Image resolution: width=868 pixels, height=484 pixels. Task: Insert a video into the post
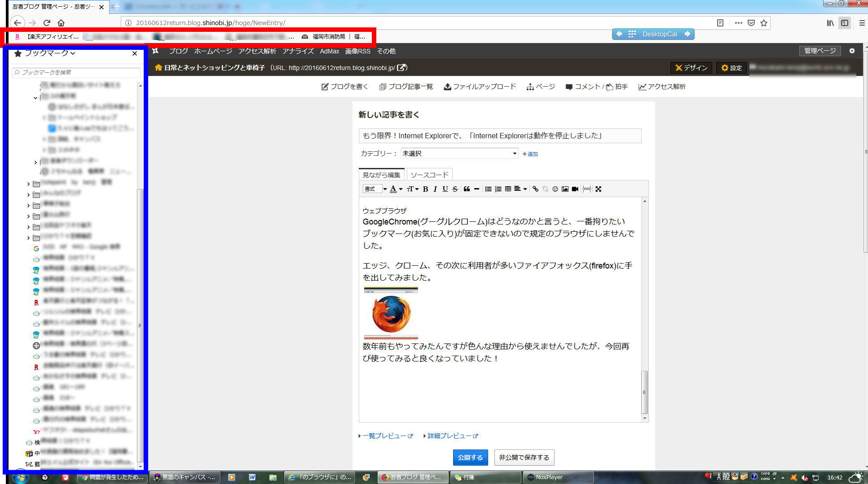[x=575, y=189]
